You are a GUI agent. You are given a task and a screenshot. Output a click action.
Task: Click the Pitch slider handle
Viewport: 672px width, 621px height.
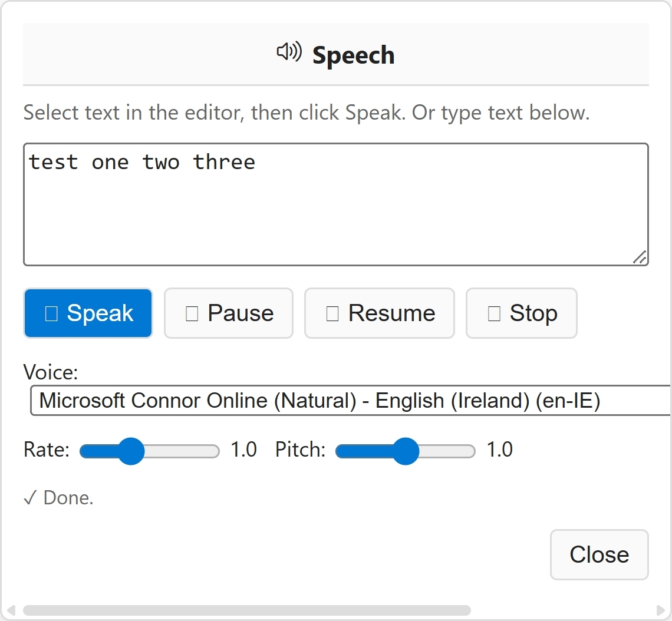pyautogui.click(x=406, y=451)
